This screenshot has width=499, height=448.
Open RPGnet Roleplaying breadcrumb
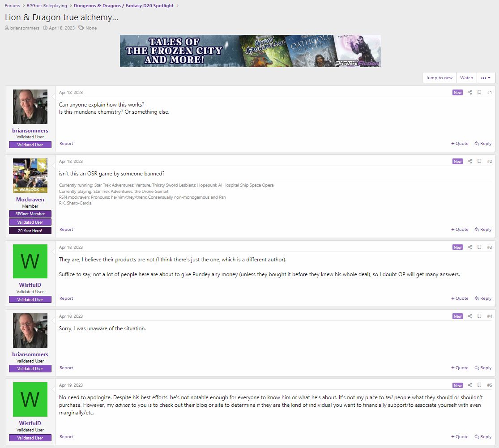(x=47, y=6)
